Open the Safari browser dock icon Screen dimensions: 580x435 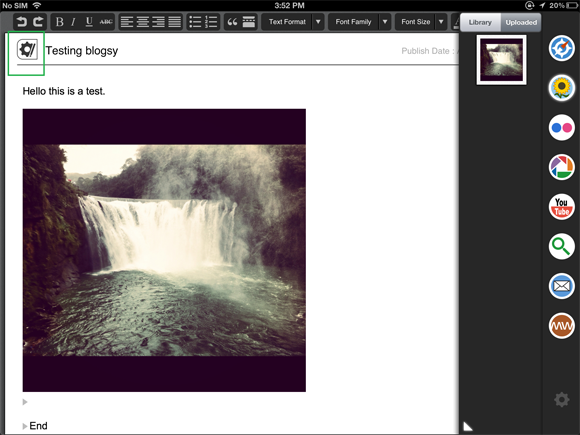(562, 48)
